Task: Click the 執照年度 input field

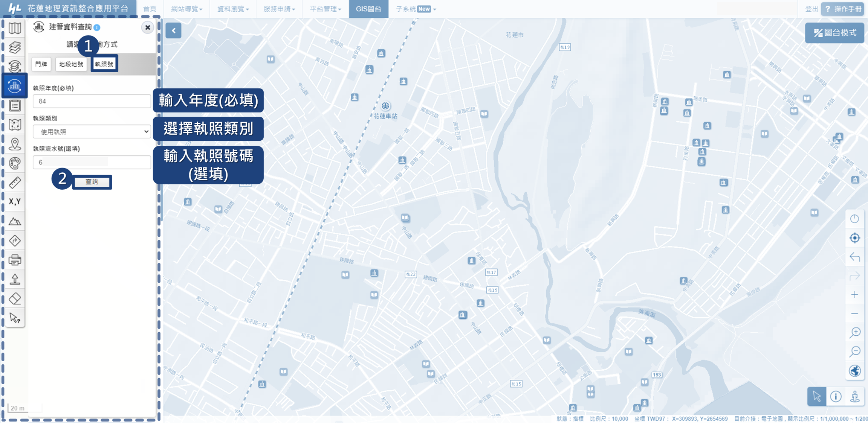Action: pyautogui.click(x=92, y=101)
